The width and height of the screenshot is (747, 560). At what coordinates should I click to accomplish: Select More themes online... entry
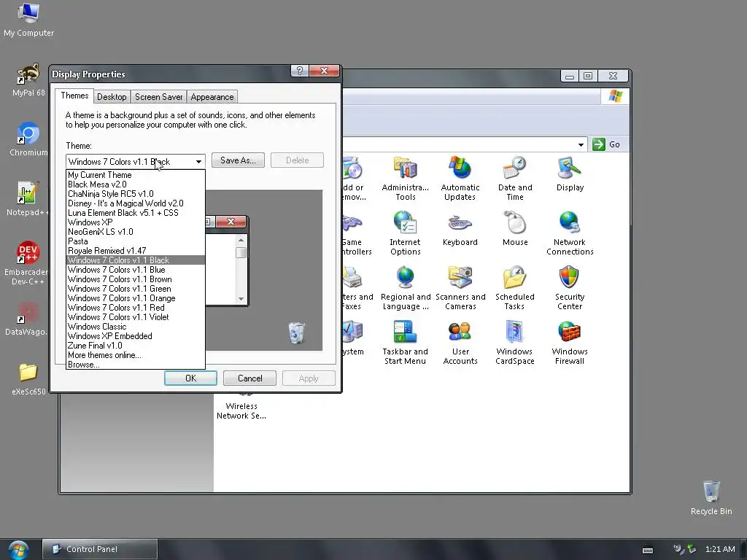(x=135, y=355)
